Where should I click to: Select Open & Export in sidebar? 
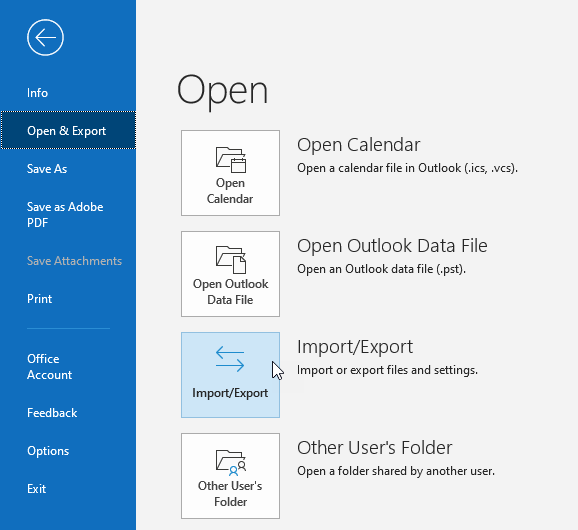coord(68,130)
